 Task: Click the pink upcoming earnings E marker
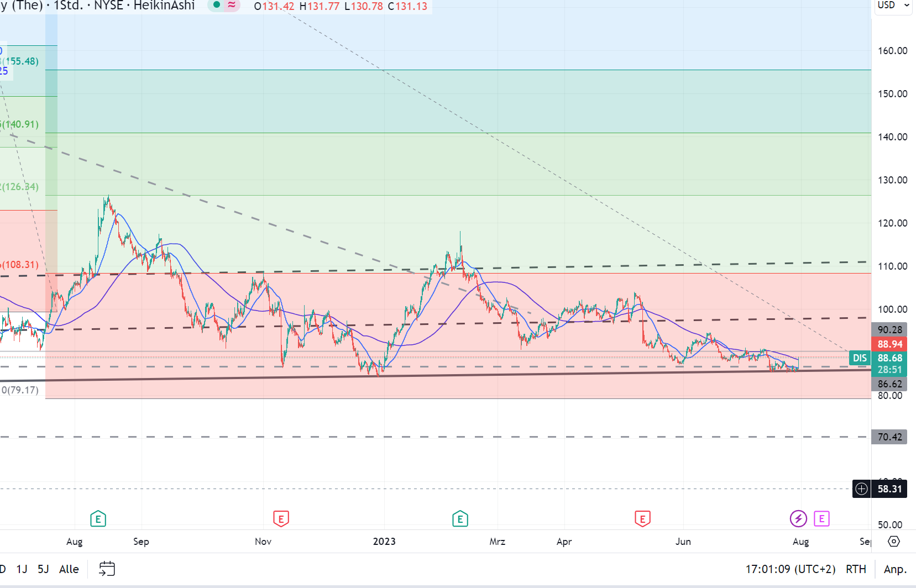click(821, 518)
